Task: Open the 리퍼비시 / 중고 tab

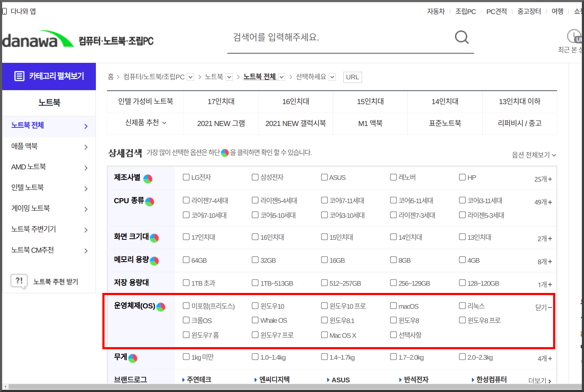Action: click(520, 123)
